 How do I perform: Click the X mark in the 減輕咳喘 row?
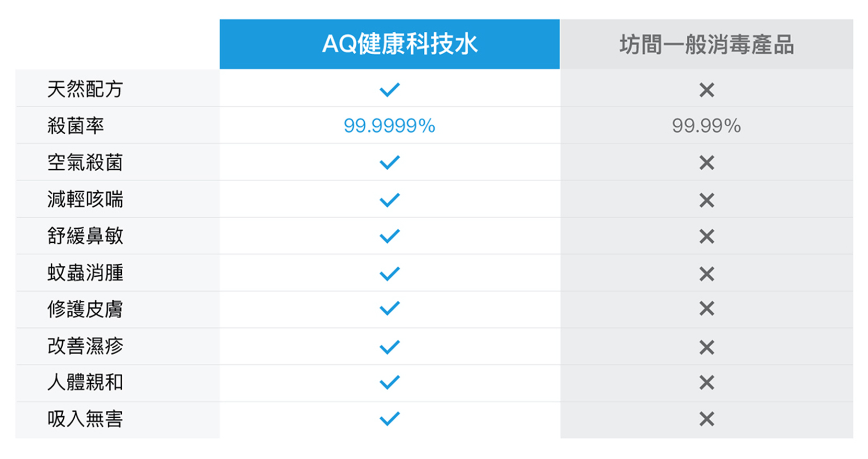707,200
